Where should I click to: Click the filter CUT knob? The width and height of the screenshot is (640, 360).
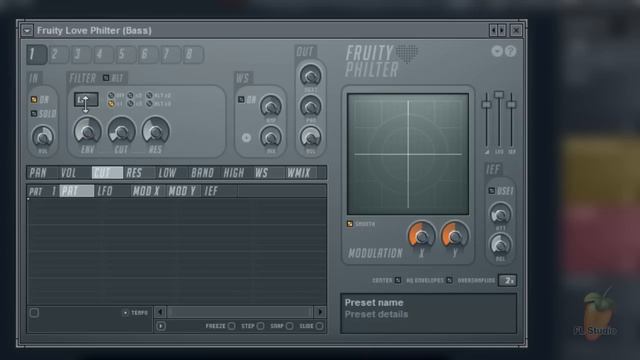[x=121, y=131]
